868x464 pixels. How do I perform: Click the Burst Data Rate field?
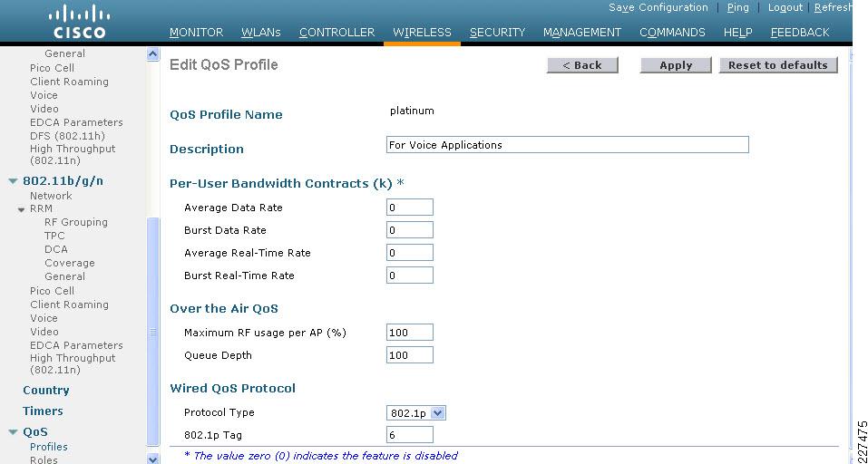click(410, 230)
